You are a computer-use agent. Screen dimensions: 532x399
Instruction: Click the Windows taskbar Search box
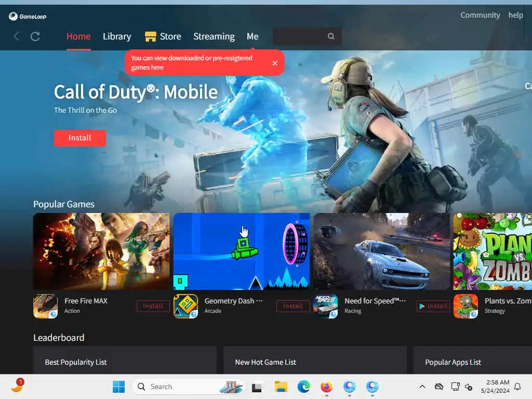(188, 387)
